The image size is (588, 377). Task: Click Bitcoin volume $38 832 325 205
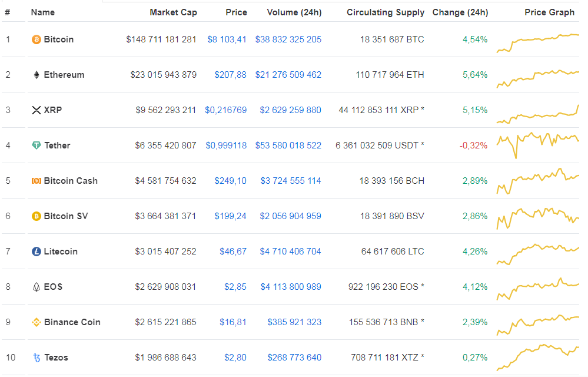pos(288,39)
